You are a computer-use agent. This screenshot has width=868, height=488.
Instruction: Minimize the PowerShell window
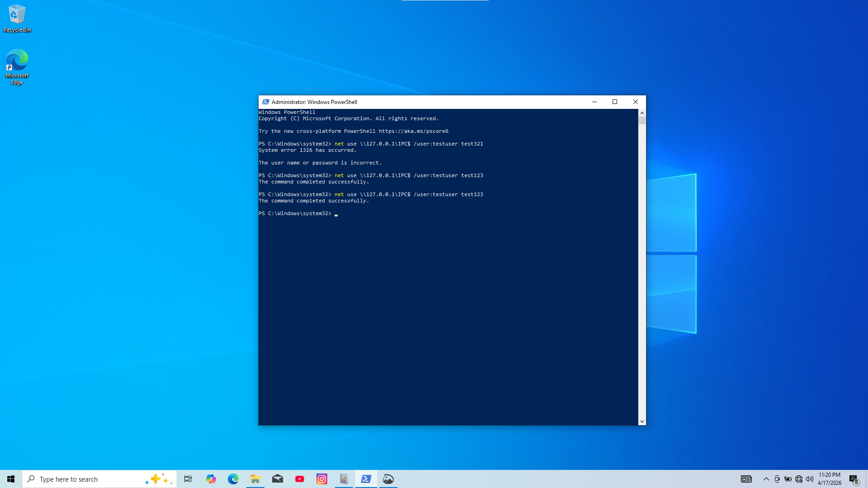click(x=594, y=102)
